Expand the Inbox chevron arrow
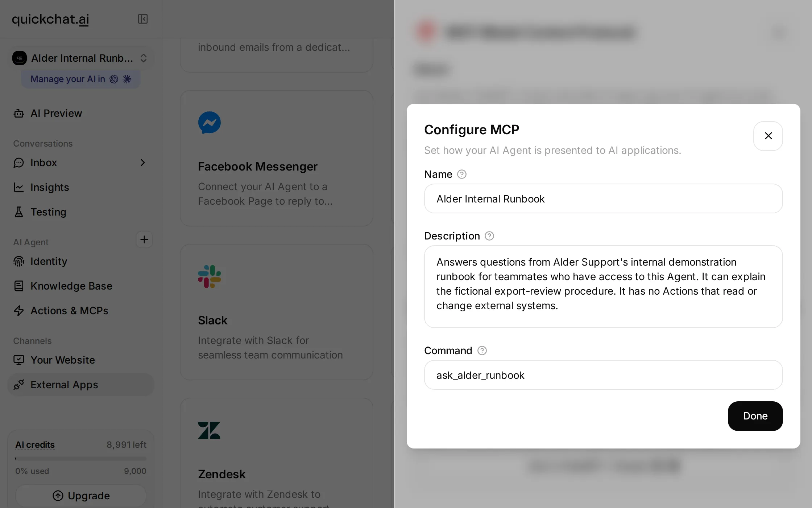 pos(143,163)
